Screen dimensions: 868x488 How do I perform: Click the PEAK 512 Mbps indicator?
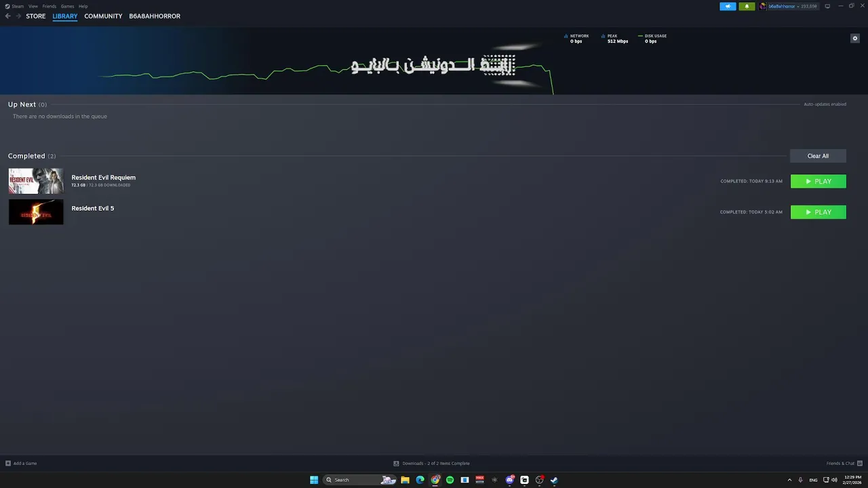click(614, 39)
